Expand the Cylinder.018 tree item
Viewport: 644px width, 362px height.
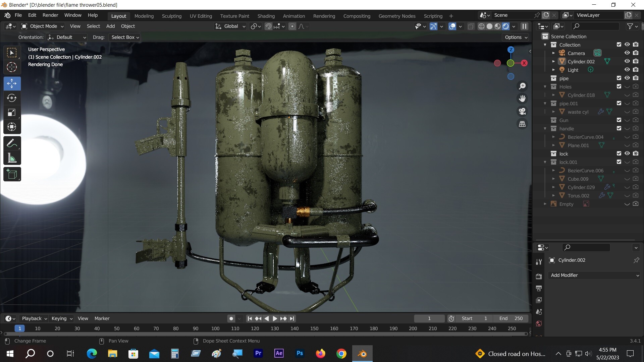(x=553, y=95)
